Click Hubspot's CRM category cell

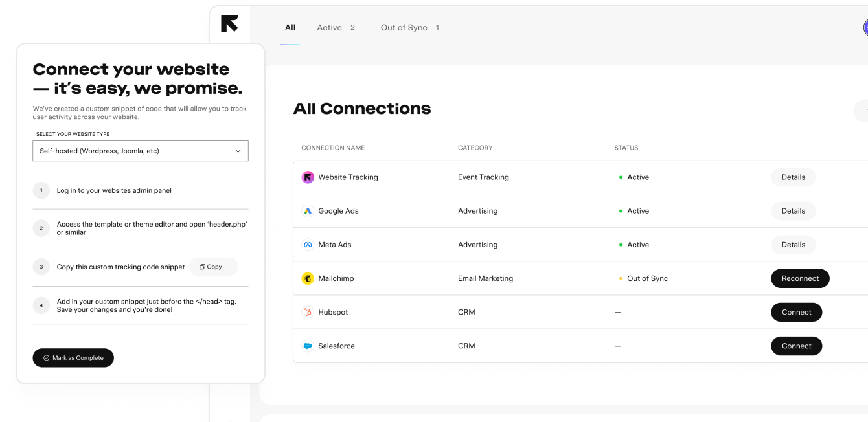(x=466, y=312)
